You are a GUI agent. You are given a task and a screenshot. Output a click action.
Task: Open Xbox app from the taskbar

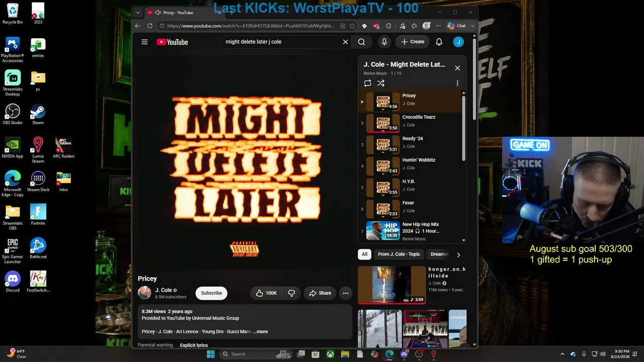(330, 354)
